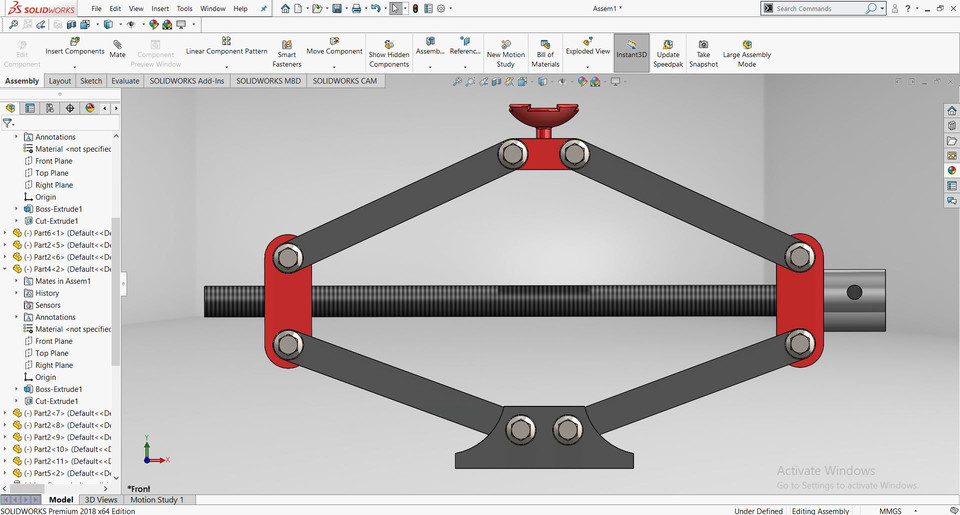960x515 pixels.
Task: Click the Mate tool icon
Action: pyautogui.click(x=118, y=45)
